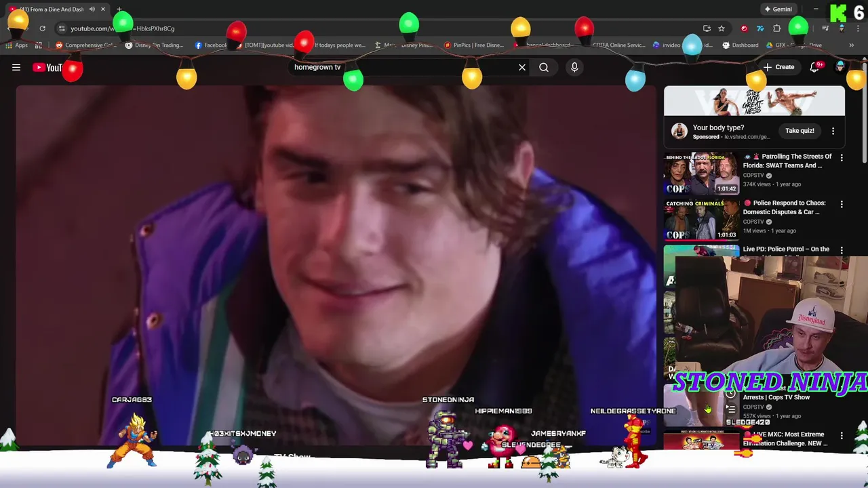Open the 'Arrests | Cops TV Show' video
The width and height of the screenshot is (868, 488).
776,397
